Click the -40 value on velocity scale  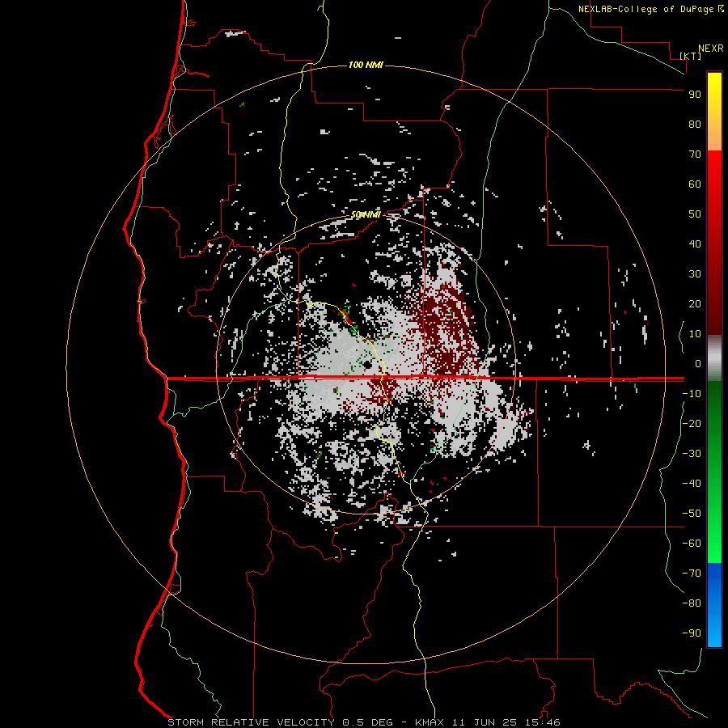[692, 484]
